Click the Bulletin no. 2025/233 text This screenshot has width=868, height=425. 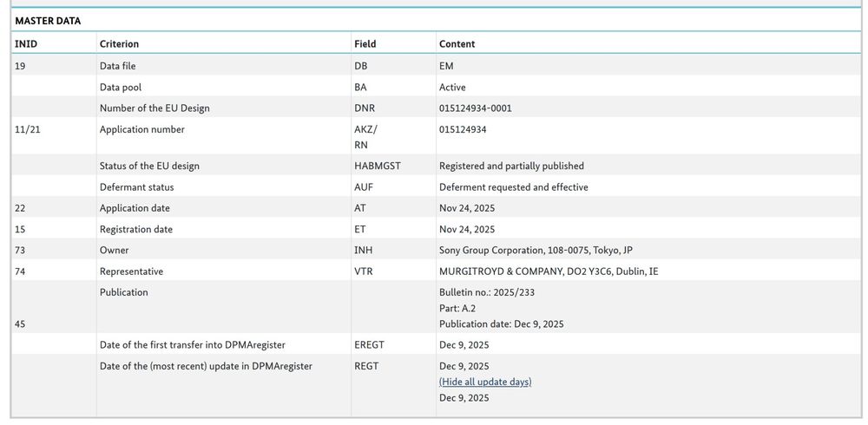pos(487,292)
